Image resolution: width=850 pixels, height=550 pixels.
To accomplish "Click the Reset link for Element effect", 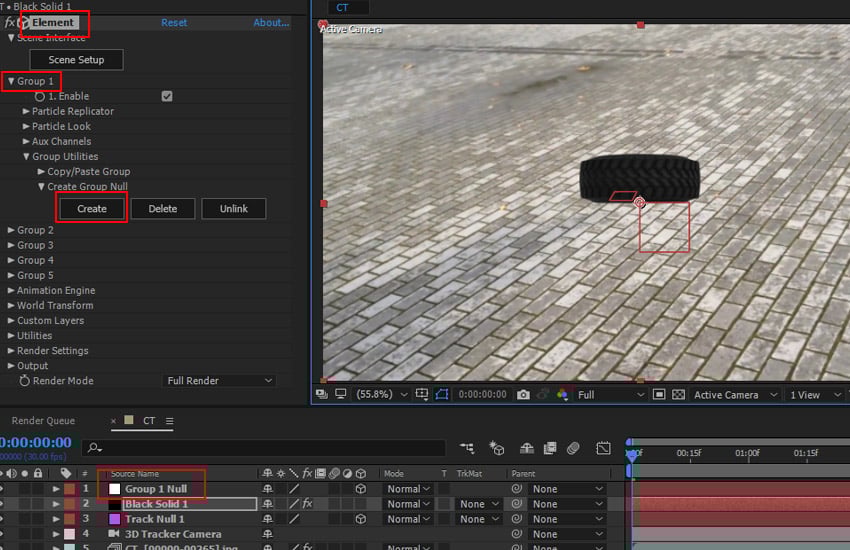I will (174, 22).
